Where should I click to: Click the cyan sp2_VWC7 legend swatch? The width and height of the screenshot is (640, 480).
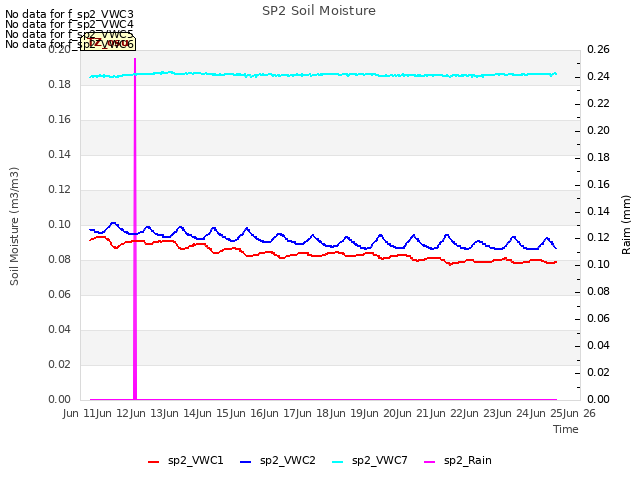(338, 462)
